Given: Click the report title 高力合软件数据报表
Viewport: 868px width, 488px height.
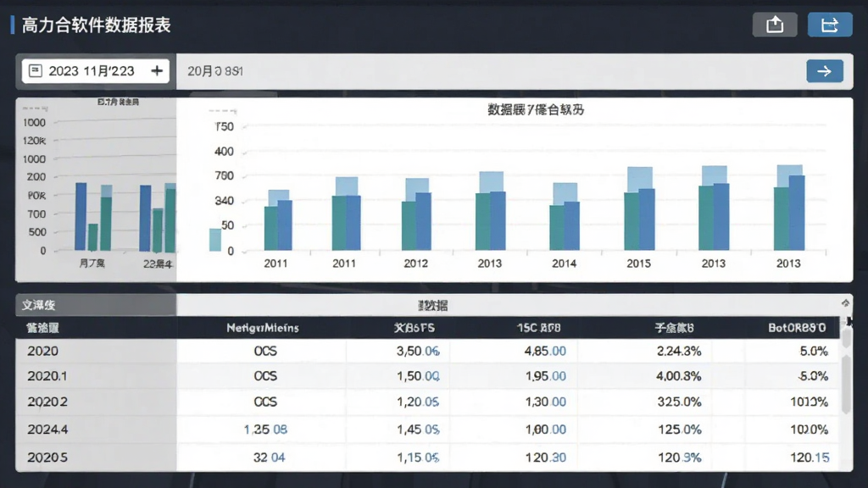Looking at the screenshot, I should [x=97, y=25].
